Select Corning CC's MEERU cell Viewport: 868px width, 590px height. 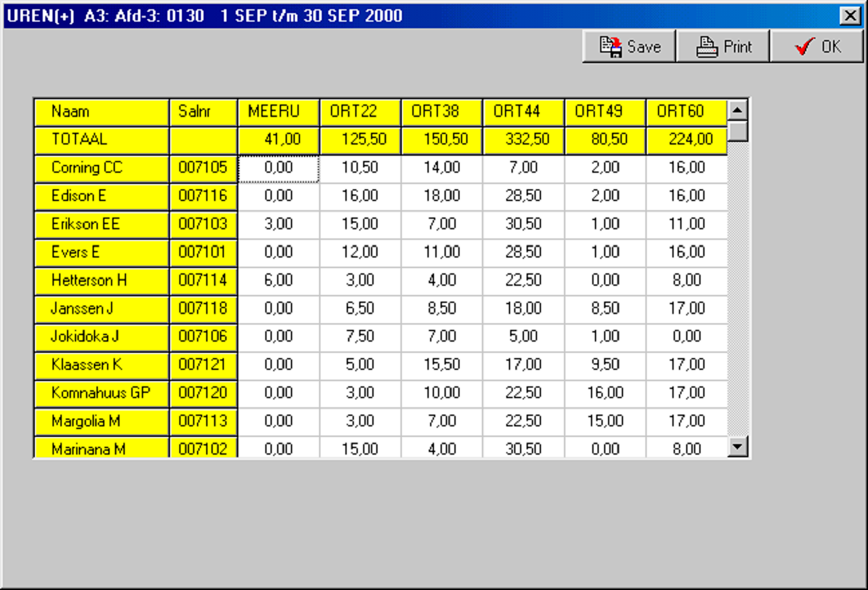coord(278,168)
